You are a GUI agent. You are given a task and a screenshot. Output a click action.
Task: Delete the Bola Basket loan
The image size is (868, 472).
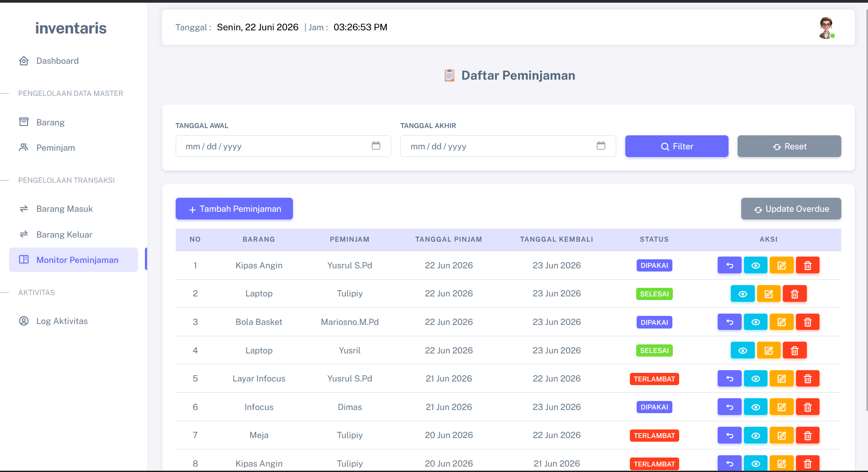click(x=808, y=322)
